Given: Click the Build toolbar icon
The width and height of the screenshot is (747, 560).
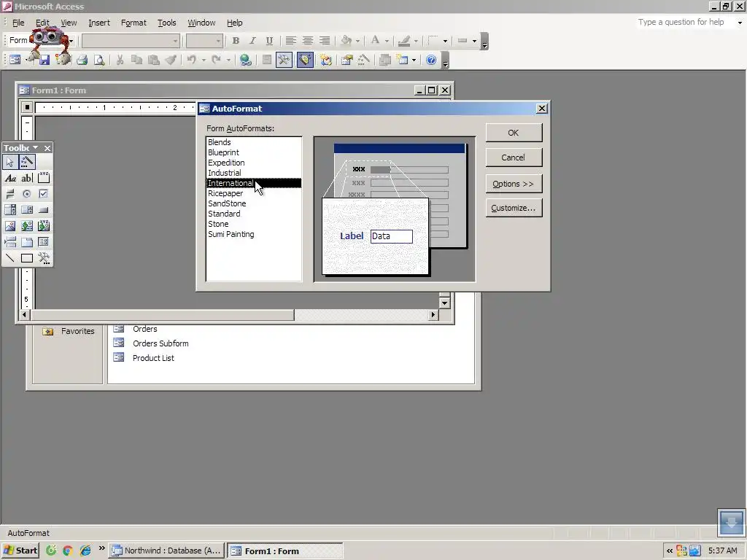Looking at the screenshot, I should [363, 60].
